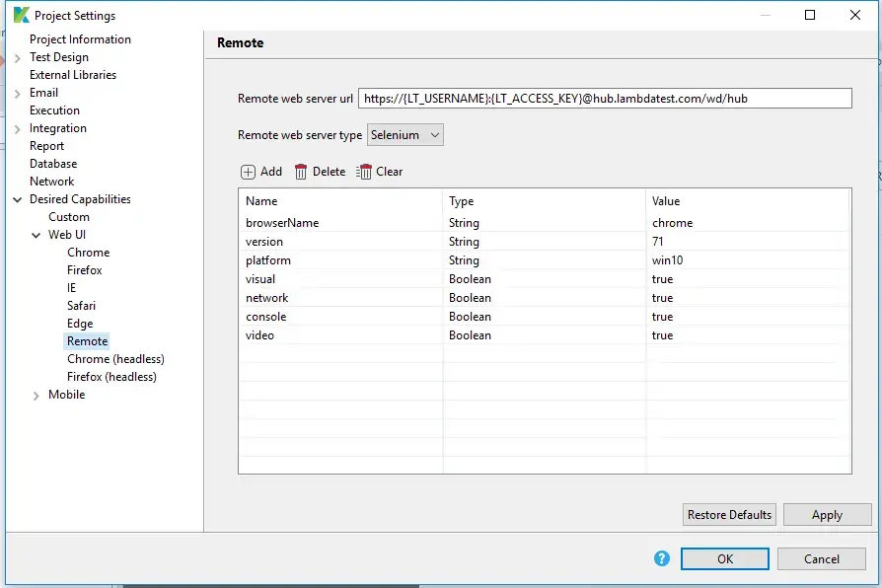Select Firefox (headless) capabilities
Viewport: 882px width, 588px height.
(x=111, y=377)
